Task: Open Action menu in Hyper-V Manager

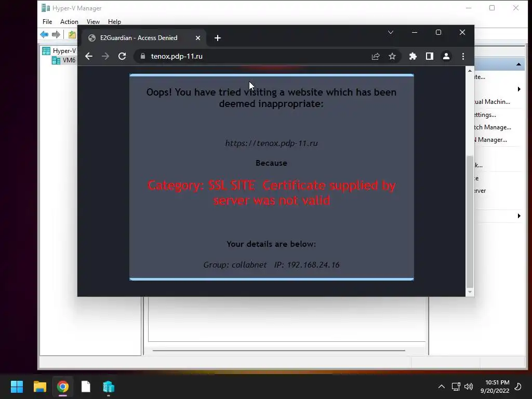Action: coord(69,22)
